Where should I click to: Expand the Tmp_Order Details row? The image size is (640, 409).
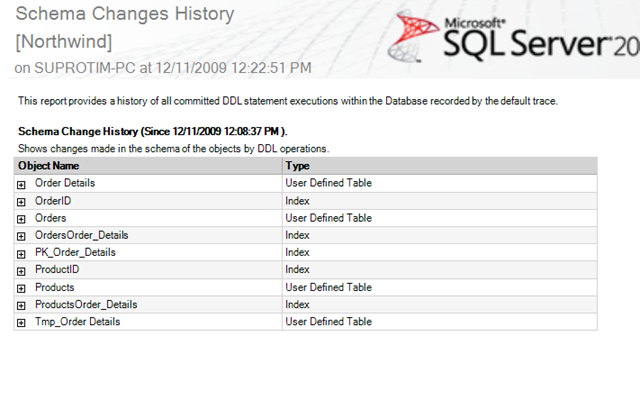[21, 323]
